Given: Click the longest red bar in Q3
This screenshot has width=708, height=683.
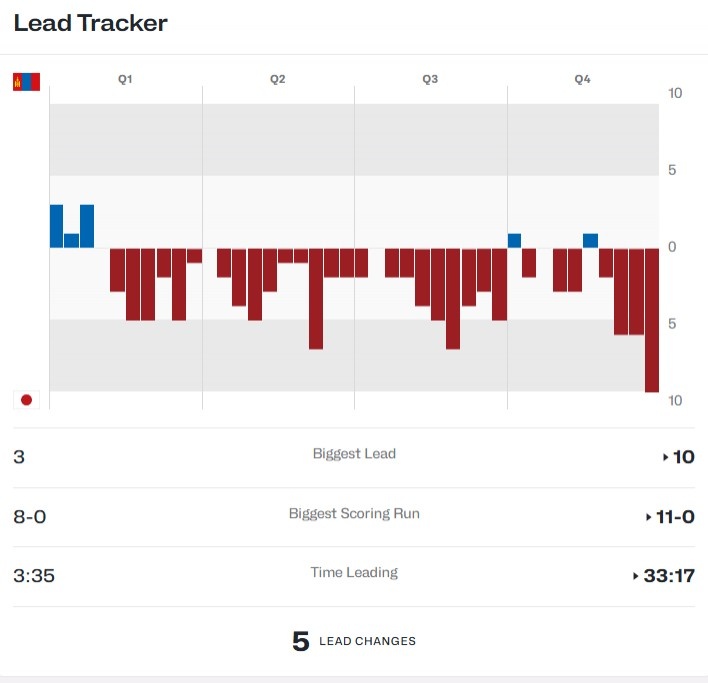Looking at the screenshot, I should point(453,298).
